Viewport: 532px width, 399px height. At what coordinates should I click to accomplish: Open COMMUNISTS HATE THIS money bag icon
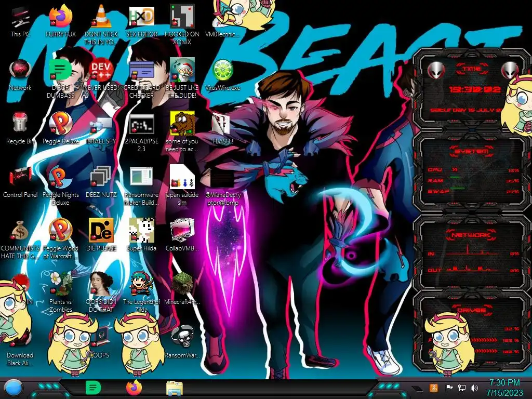(20, 239)
